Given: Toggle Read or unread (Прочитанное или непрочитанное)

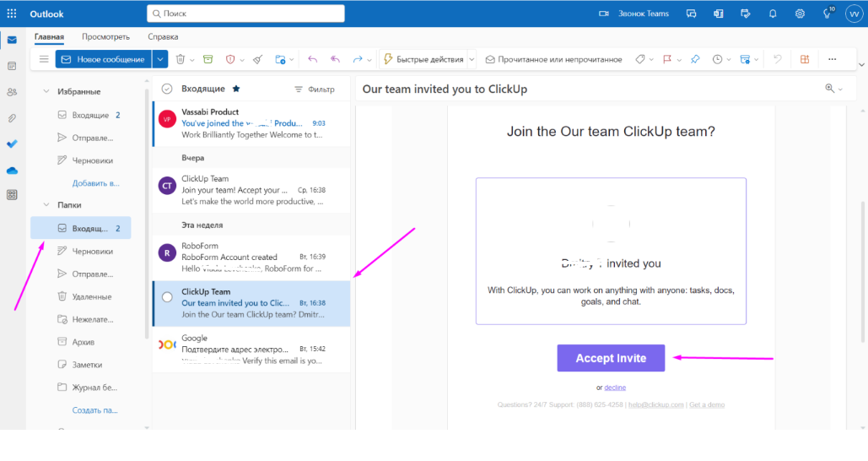Looking at the screenshot, I should point(553,59).
